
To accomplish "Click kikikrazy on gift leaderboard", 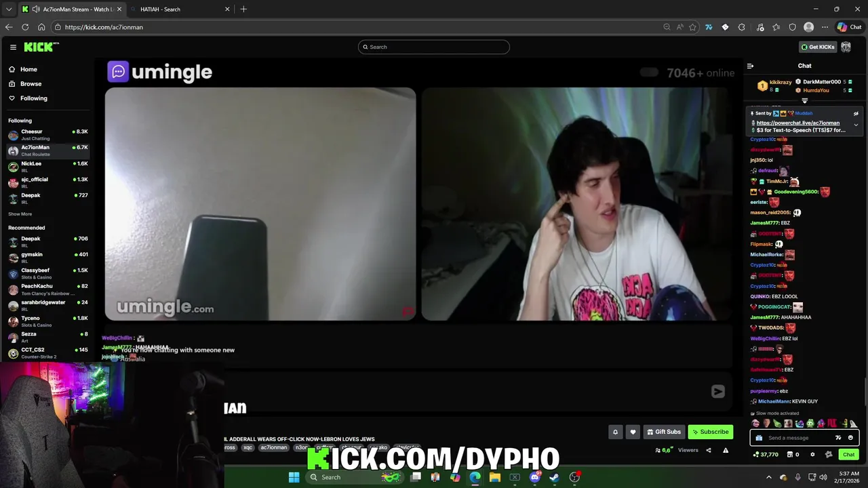I will click(781, 82).
